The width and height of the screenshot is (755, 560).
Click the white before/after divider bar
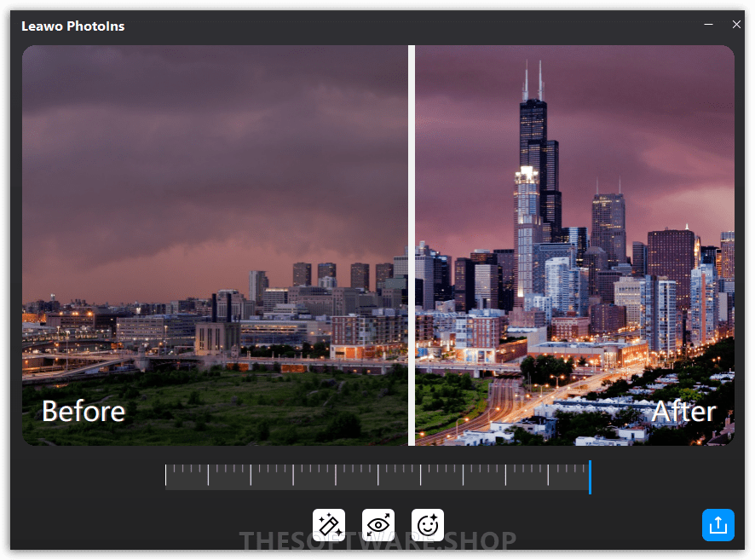(412, 245)
